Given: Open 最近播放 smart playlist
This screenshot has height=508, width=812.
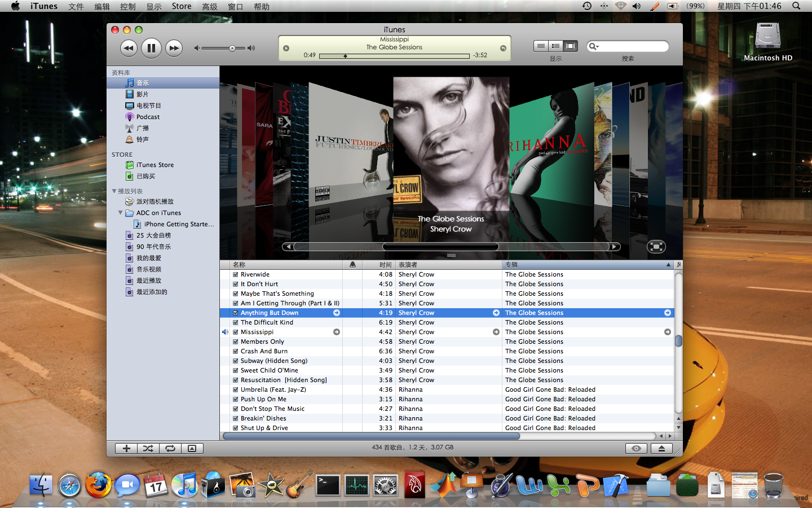Looking at the screenshot, I should (163, 281).
